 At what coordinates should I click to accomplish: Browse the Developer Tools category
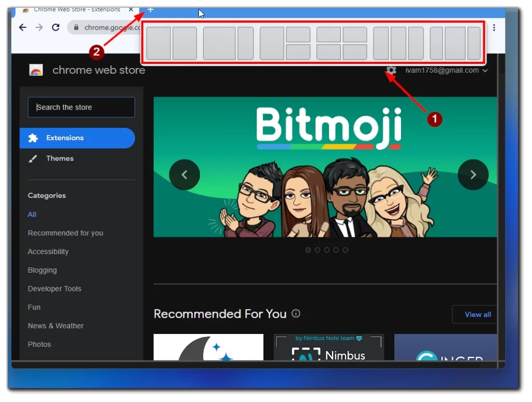pos(55,289)
